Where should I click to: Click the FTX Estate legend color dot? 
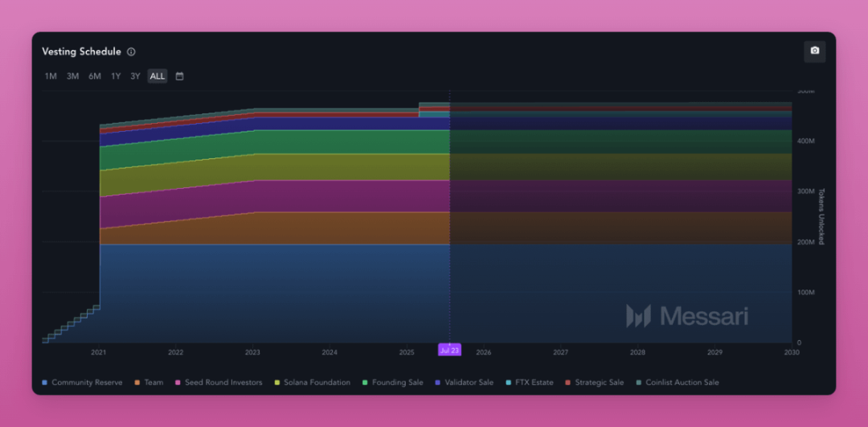click(x=508, y=383)
